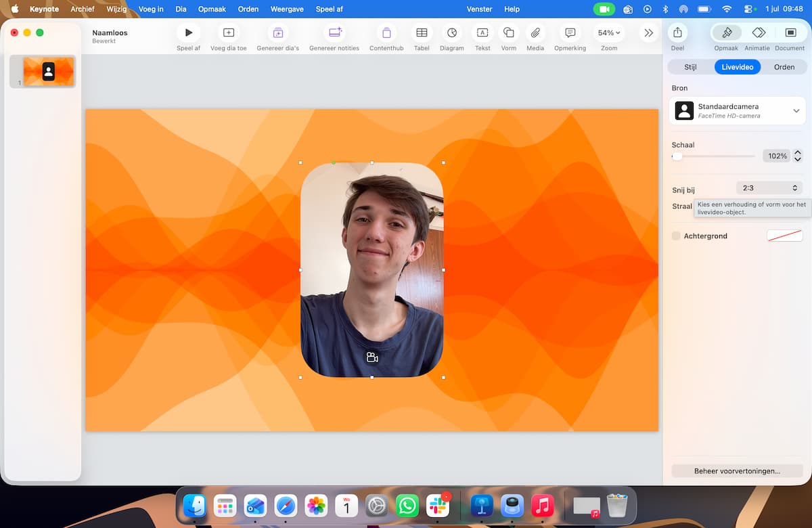812x528 pixels.
Task: Click the Speel af play button in toolbar
Action: [x=188, y=32]
